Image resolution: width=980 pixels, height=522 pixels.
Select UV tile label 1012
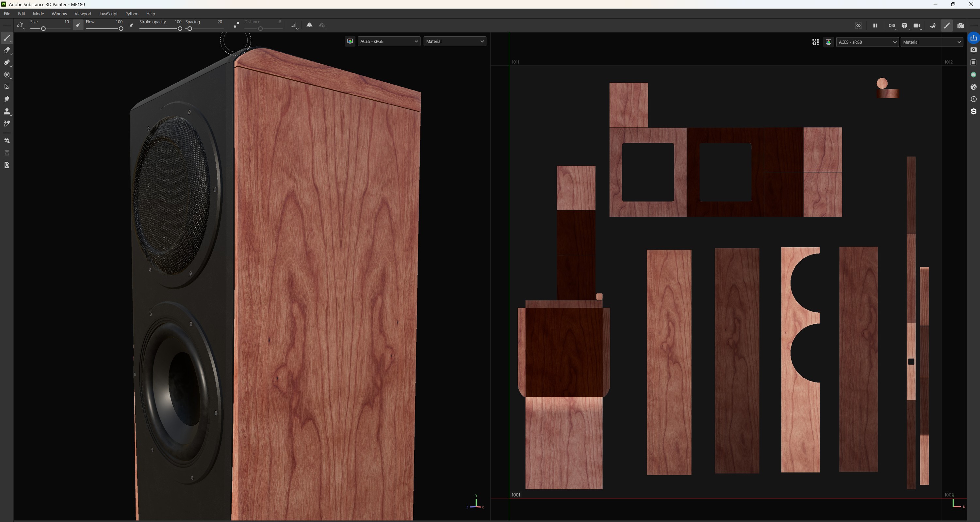[x=948, y=62]
